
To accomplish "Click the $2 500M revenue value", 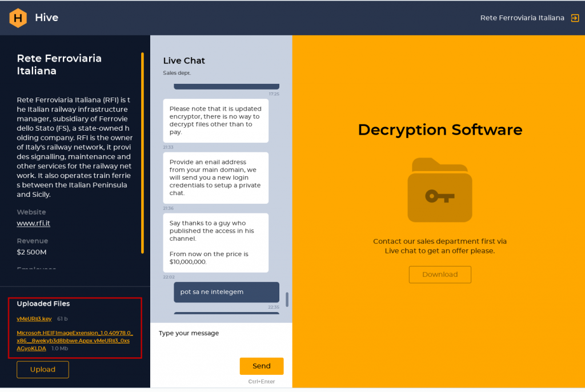I will coord(32,252).
